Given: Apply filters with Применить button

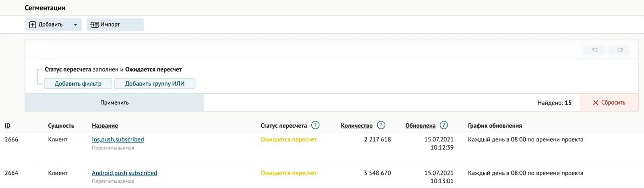Looking at the screenshot, I should coord(114,102).
